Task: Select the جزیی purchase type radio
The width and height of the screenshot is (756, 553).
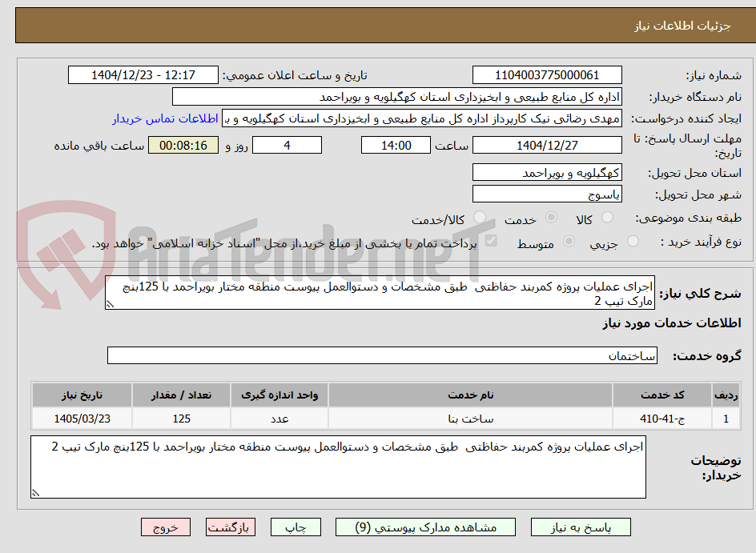Action: [x=633, y=241]
